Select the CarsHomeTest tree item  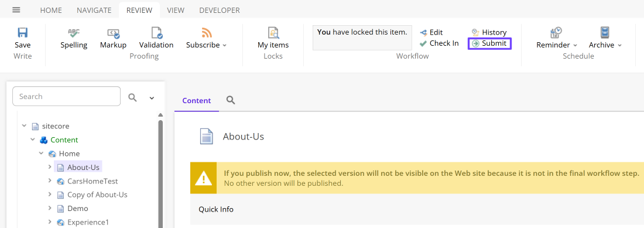87,181
